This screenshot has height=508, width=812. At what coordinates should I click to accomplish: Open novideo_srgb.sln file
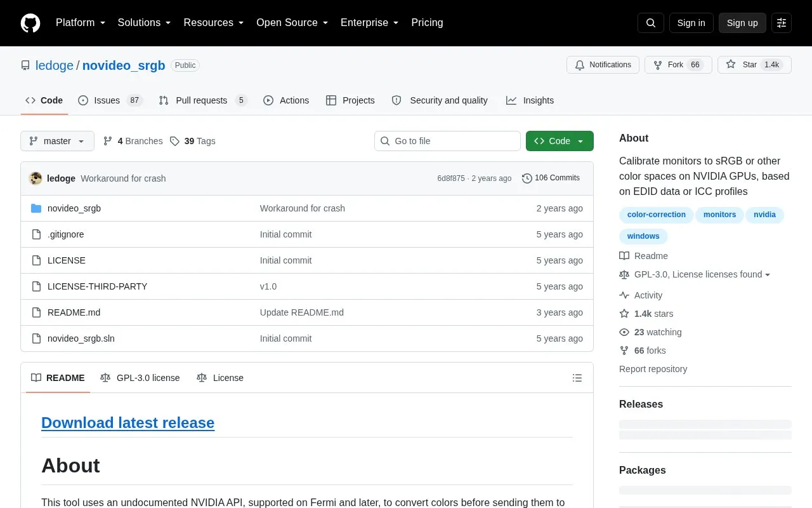coord(81,338)
